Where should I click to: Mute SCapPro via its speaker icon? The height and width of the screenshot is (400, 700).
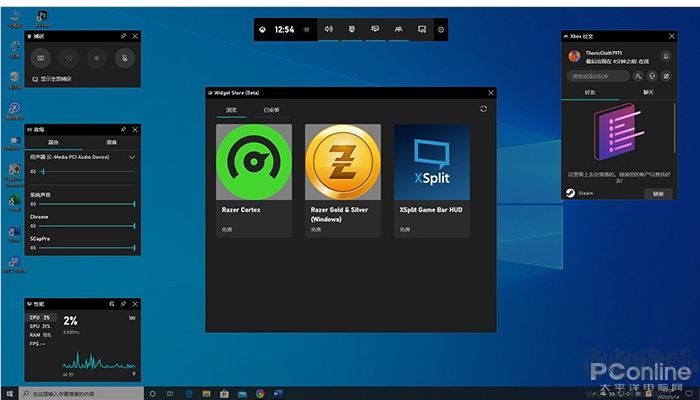[x=33, y=248]
